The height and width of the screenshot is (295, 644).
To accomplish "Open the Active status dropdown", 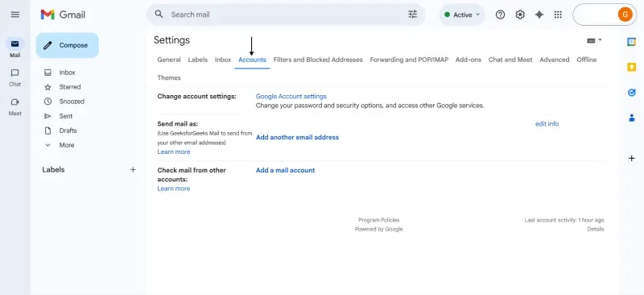I will tap(461, 15).
